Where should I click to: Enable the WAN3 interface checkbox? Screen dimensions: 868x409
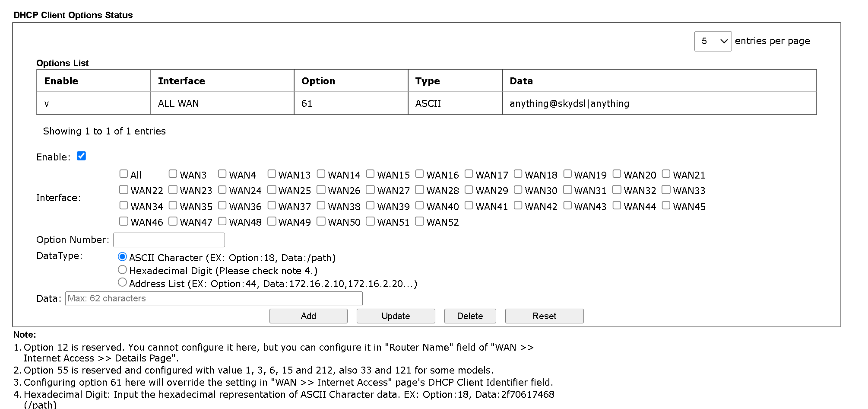coord(173,174)
